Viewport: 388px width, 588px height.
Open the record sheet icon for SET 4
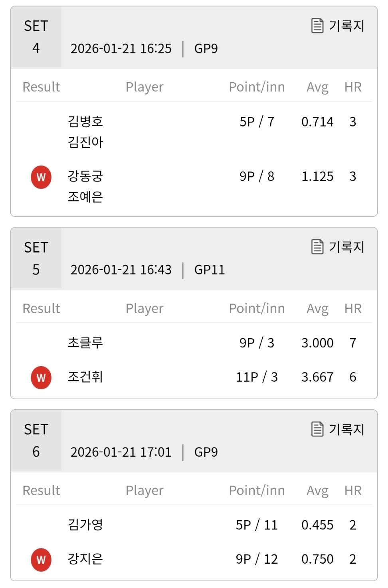317,26
